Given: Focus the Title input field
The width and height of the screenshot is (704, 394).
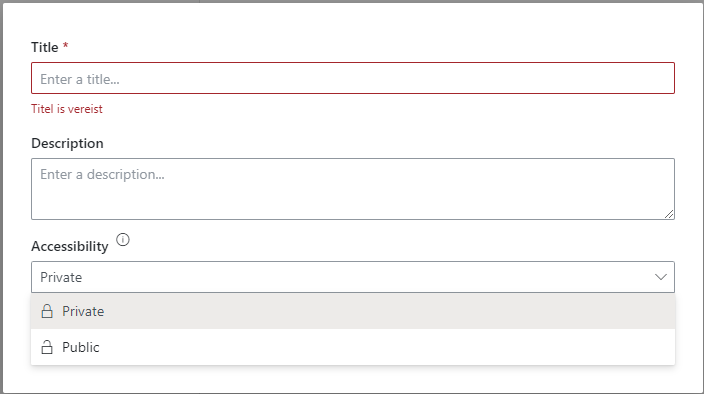Looking at the screenshot, I should [353, 78].
